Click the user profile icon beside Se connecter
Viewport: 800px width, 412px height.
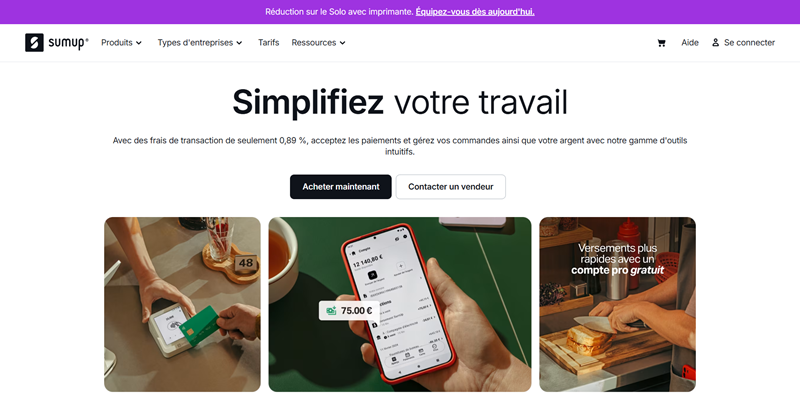click(x=715, y=43)
